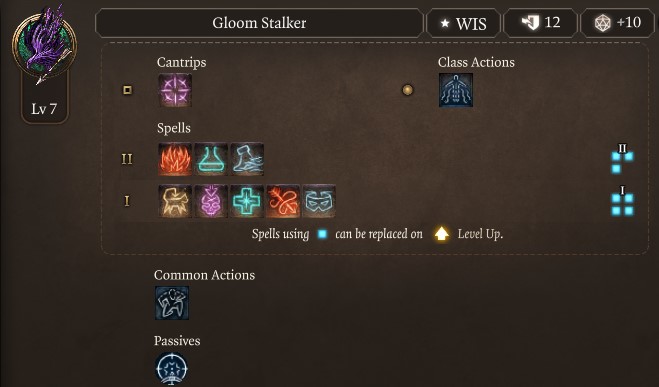Click the Common Actions crouching figure icon
The height and width of the screenshot is (387, 659).
[x=172, y=303]
